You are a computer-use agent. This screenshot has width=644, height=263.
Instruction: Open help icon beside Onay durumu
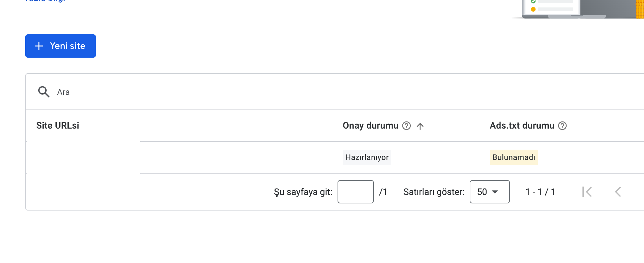click(407, 126)
